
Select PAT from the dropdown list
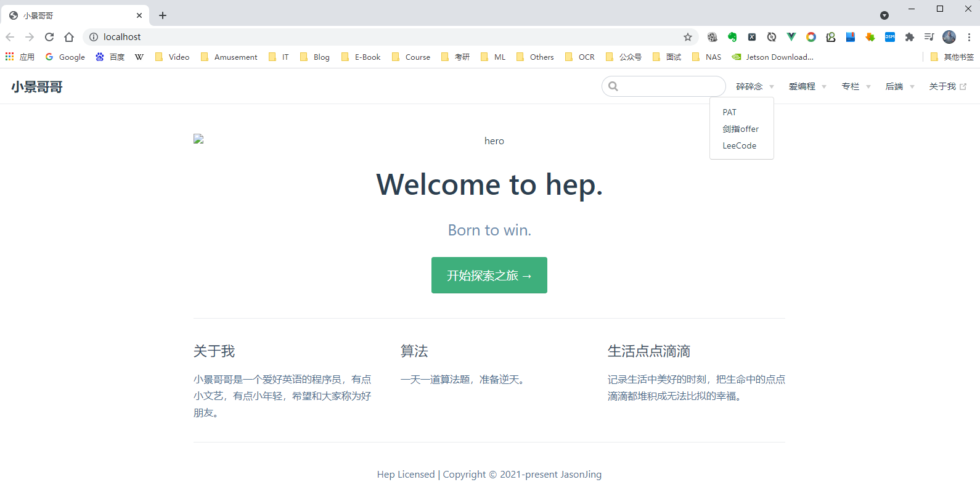(730, 112)
